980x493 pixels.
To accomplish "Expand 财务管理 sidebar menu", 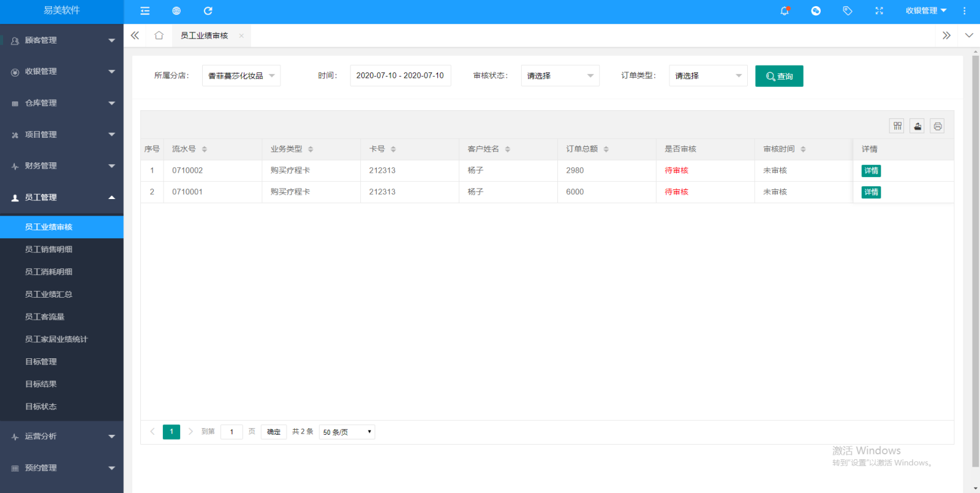I will (x=62, y=166).
